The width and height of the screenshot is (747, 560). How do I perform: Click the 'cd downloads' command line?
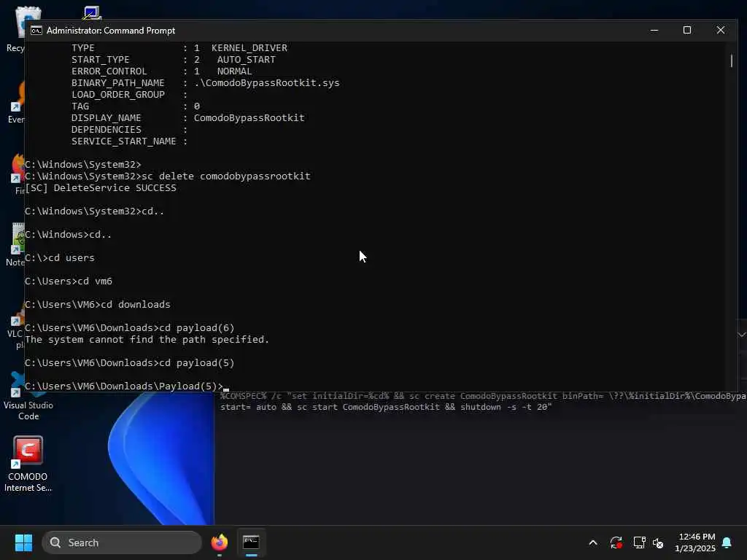coord(98,304)
